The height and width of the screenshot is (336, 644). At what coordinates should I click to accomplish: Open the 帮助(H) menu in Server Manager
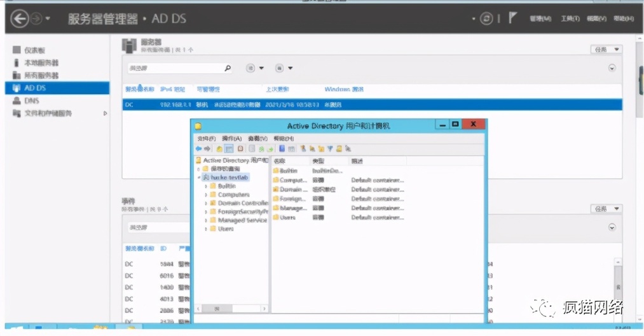coord(624,18)
